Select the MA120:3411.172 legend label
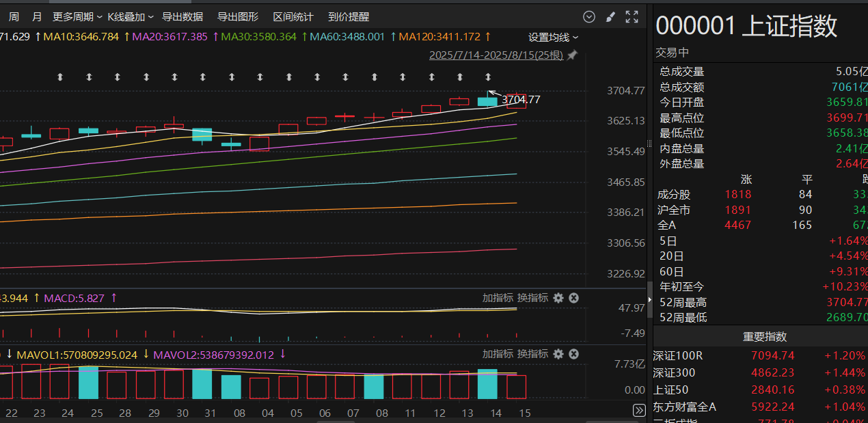The image size is (868, 423). point(439,37)
